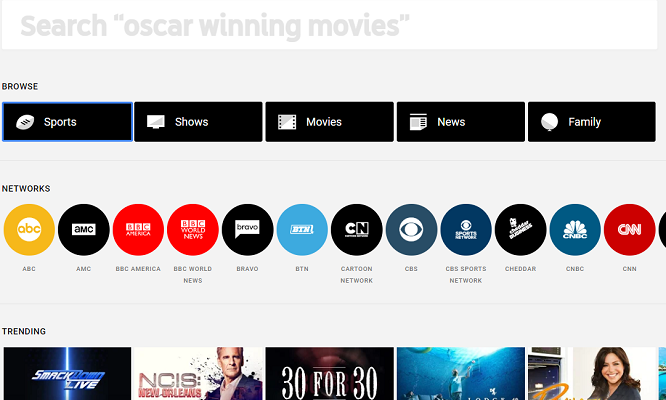This screenshot has height=400, width=666.
Task: Open the CBS eye logo
Action: tap(411, 230)
